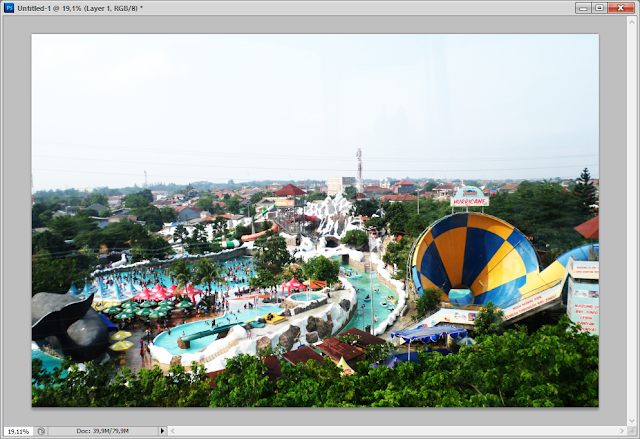
Task: Maximize the Untitled-1 document window
Action: (x=599, y=8)
